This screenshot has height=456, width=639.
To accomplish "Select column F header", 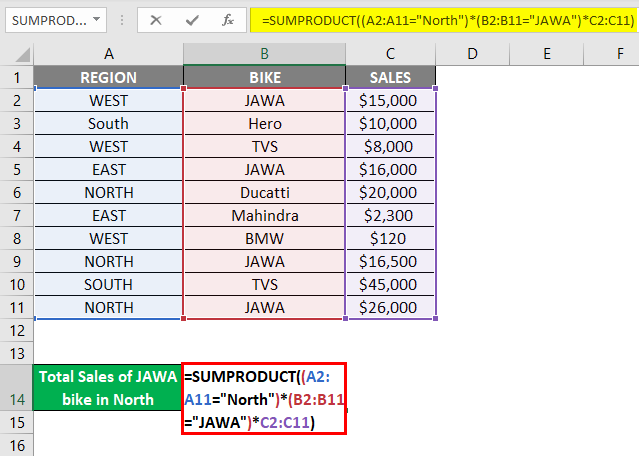I will tap(611, 54).
